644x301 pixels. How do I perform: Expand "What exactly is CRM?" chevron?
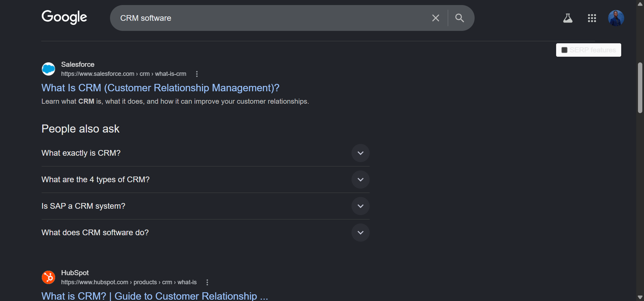pyautogui.click(x=360, y=153)
